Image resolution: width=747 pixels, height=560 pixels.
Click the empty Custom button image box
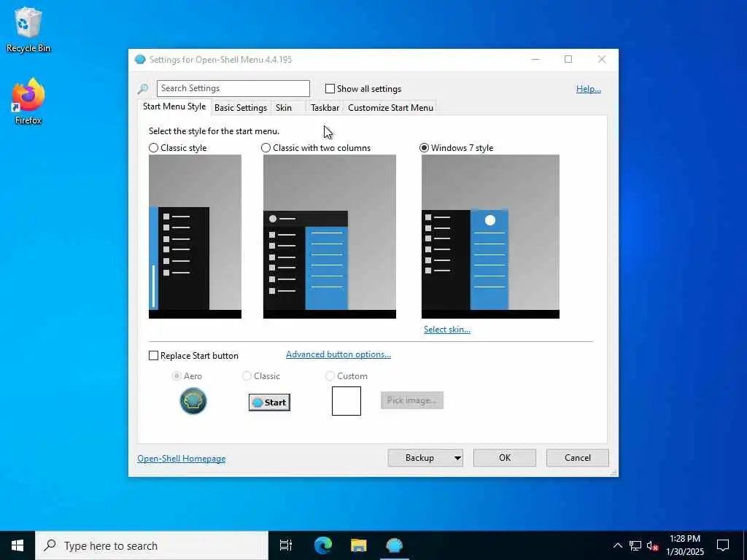click(x=347, y=401)
